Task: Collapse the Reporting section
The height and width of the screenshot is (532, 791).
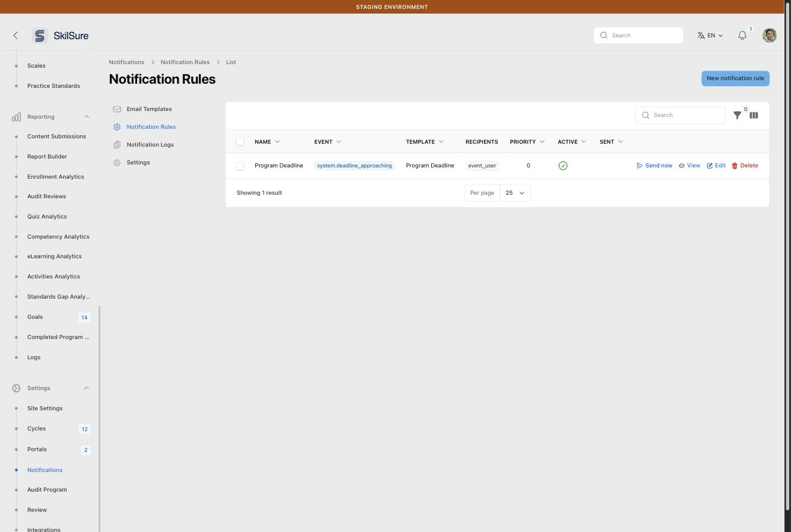Action: tap(87, 117)
